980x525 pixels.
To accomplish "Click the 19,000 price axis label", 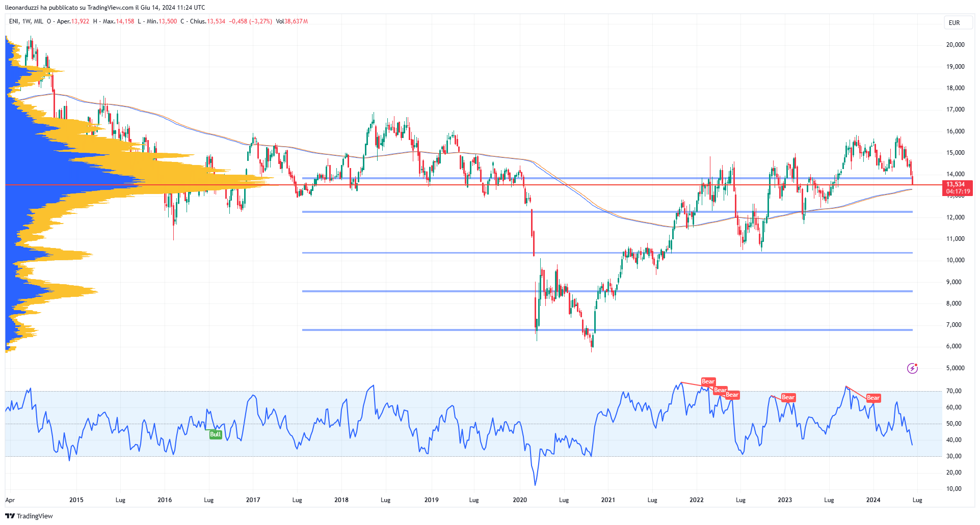I will click(956, 67).
